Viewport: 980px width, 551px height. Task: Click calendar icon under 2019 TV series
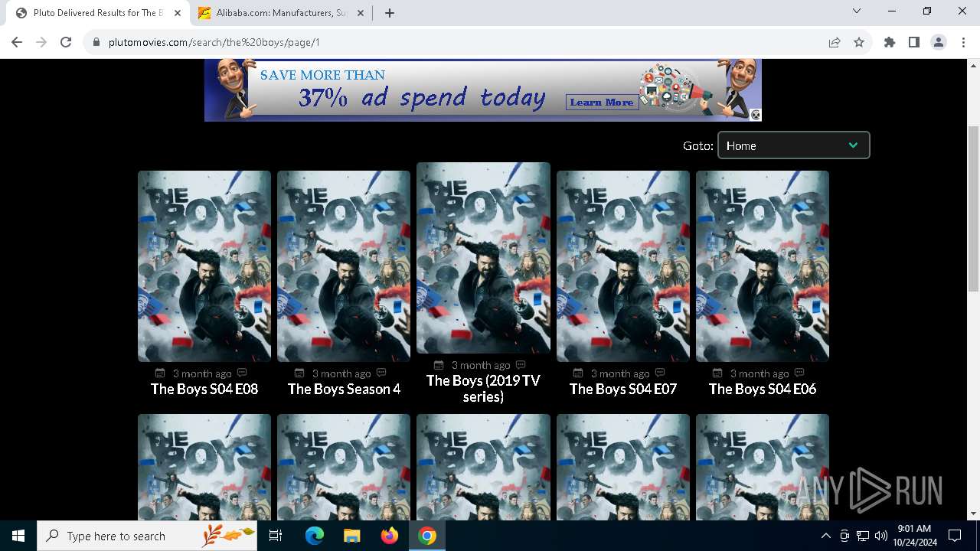(x=439, y=365)
